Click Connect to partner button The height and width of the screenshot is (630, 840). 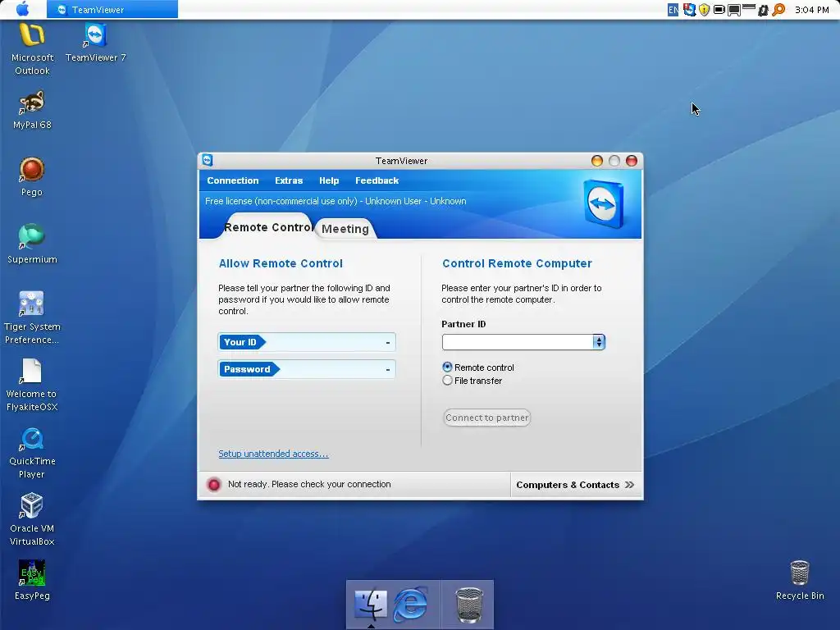487,418
